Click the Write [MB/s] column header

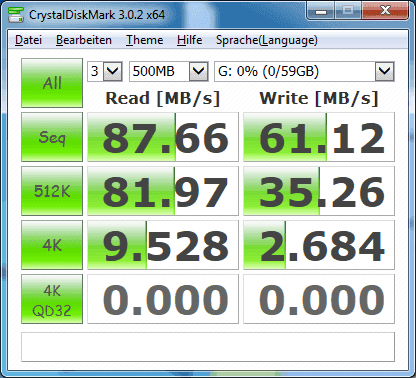point(319,98)
